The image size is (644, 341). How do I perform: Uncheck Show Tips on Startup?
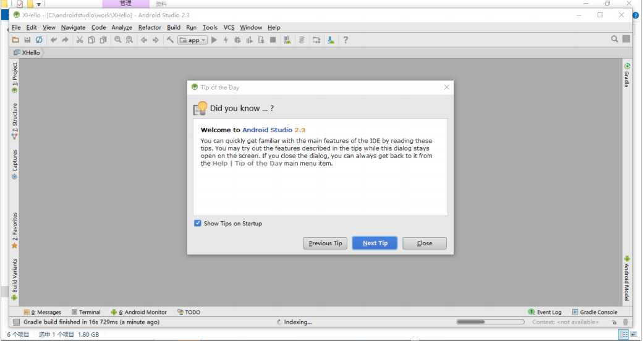click(x=198, y=223)
